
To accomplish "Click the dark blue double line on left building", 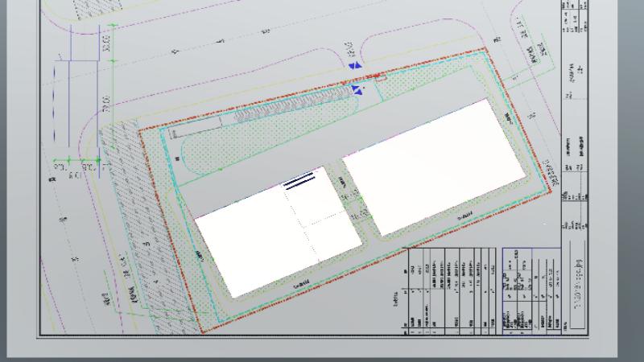I will tap(298, 181).
